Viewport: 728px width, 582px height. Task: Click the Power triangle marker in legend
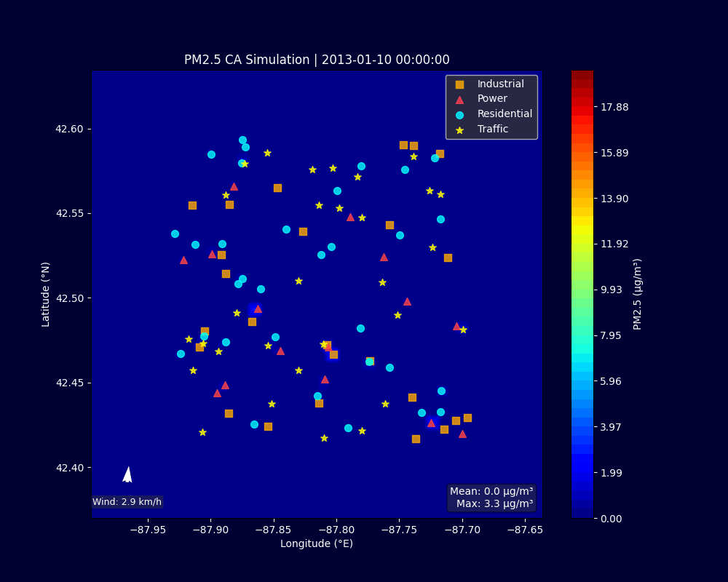[459, 100]
